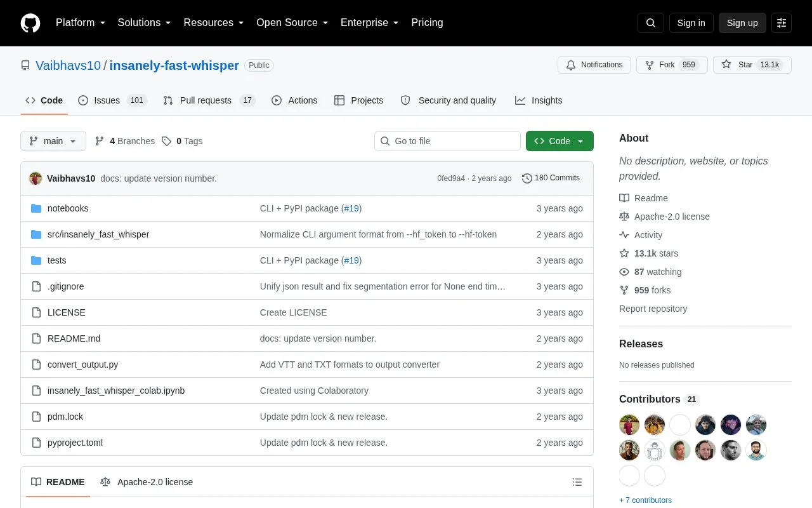
Task: Switch to the Pull requests tab
Action: pyautogui.click(x=209, y=100)
